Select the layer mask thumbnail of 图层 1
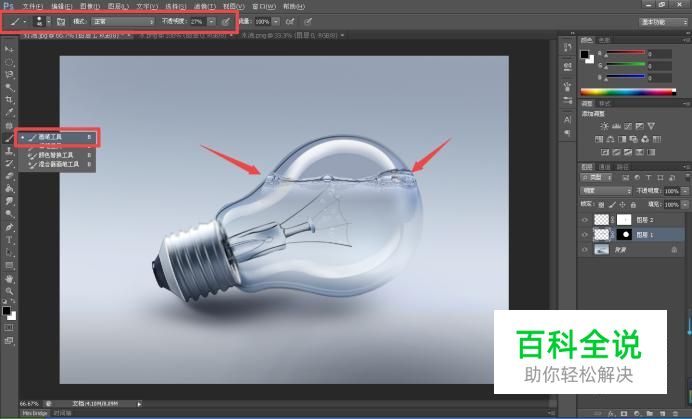 [624, 235]
